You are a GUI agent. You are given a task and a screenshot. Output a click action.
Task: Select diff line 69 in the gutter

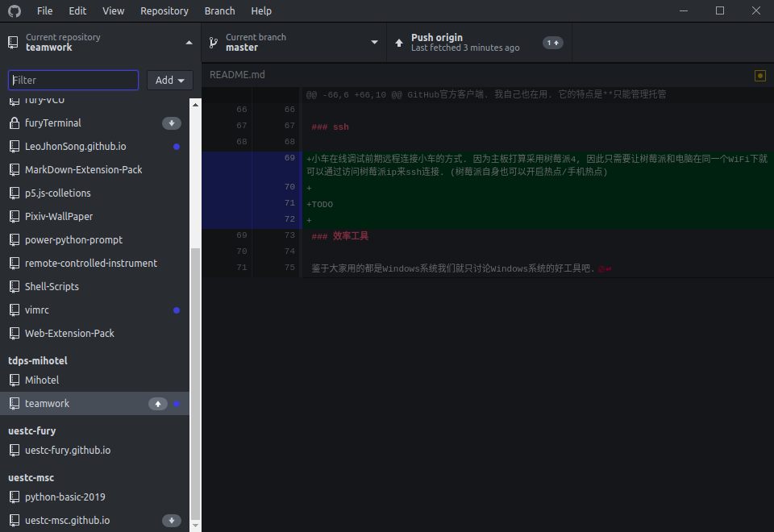point(253,158)
